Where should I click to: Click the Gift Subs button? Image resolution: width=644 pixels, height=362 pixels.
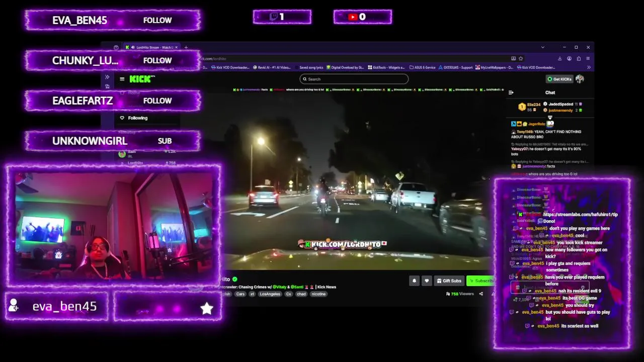pos(449,281)
